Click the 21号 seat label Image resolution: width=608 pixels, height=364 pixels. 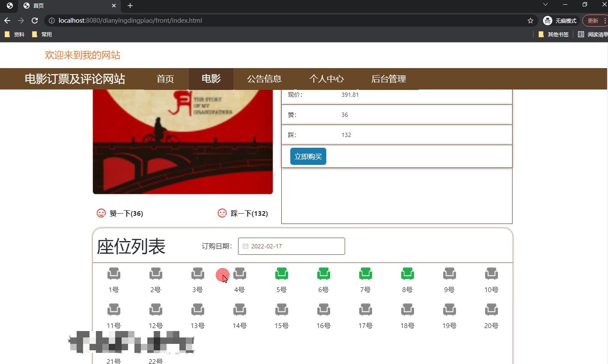[x=113, y=361]
